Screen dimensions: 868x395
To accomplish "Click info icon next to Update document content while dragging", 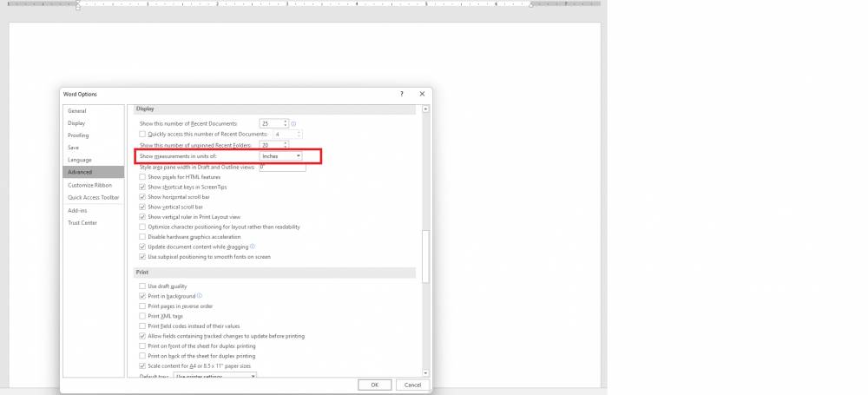I will pyautogui.click(x=253, y=247).
